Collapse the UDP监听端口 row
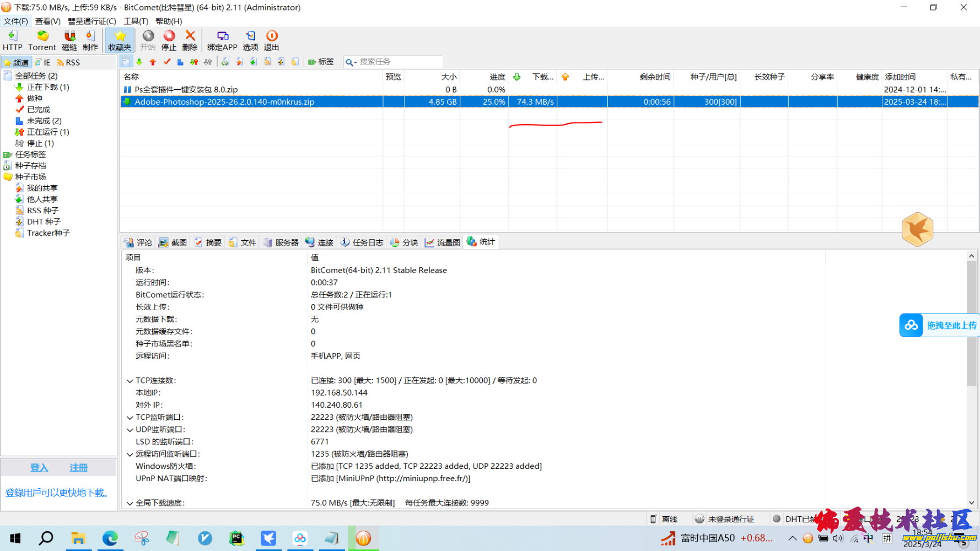The width and height of the screenshot is (980, 551). 130,430
